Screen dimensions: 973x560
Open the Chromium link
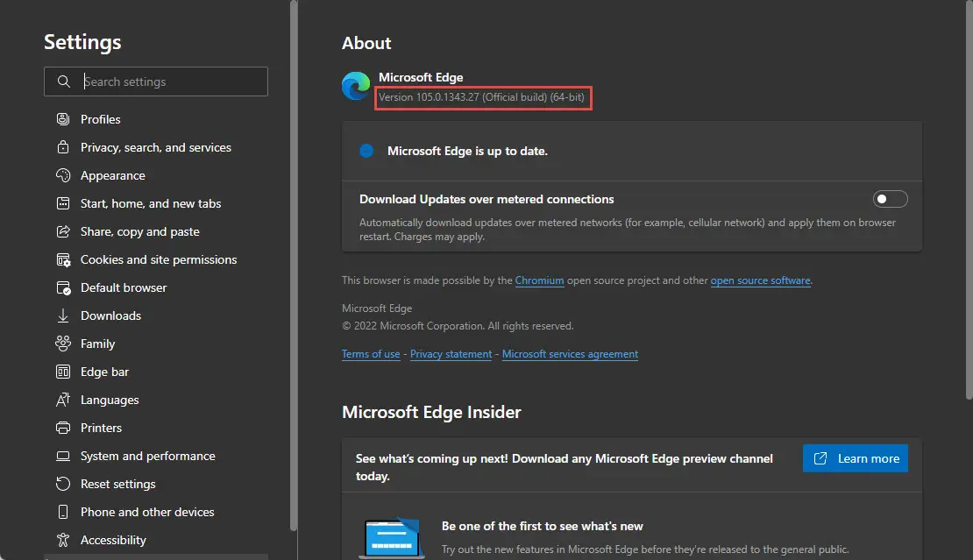[539, 280]
